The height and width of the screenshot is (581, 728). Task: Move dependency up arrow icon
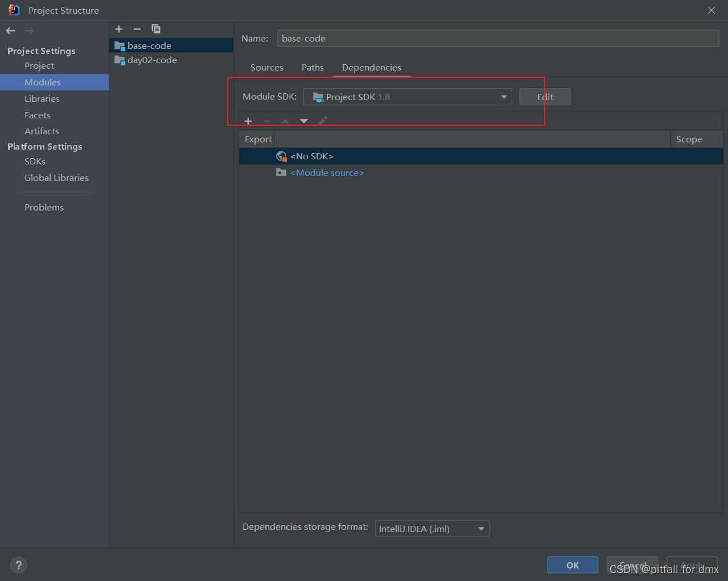(x=285, y=121)
